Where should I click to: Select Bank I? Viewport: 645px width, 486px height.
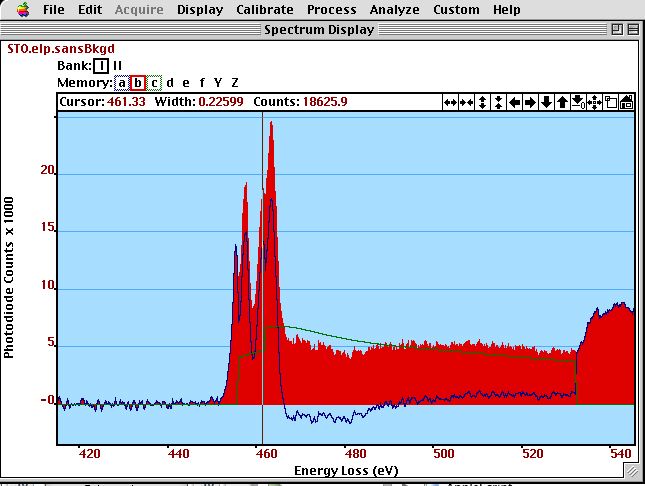100,65
